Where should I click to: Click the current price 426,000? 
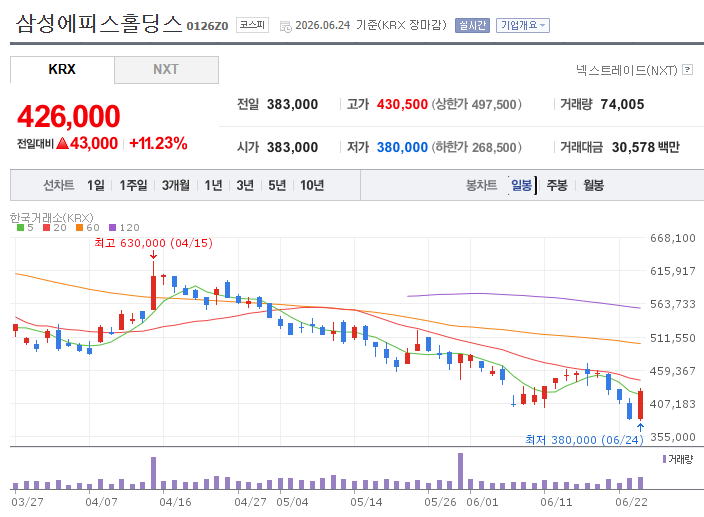point(69,116)
